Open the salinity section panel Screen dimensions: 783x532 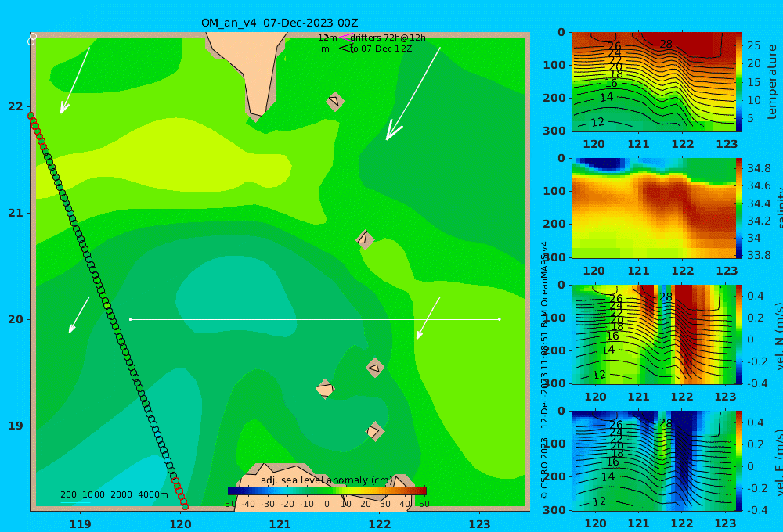click(653, 208)
